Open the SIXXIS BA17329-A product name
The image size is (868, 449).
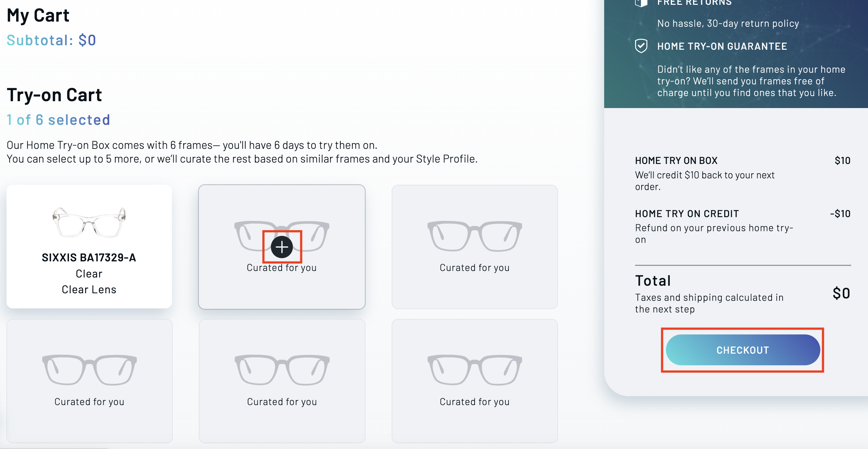click(89, 258)
